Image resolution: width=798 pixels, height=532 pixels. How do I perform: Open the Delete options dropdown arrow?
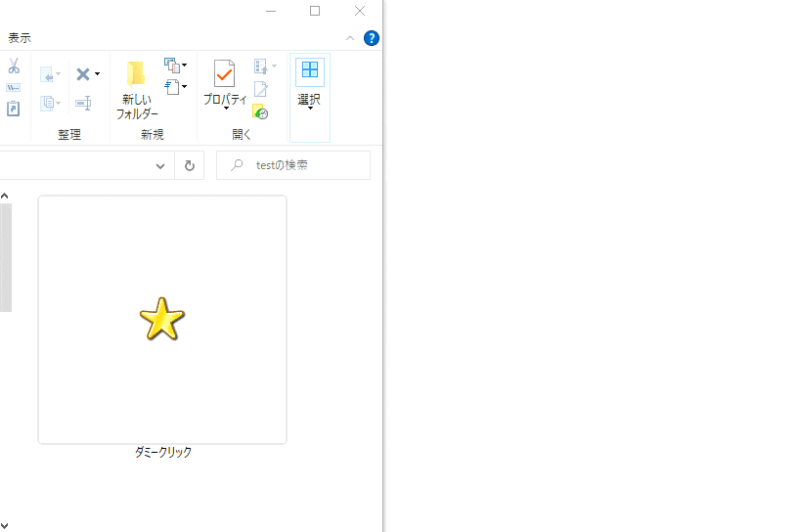(97, 74)
